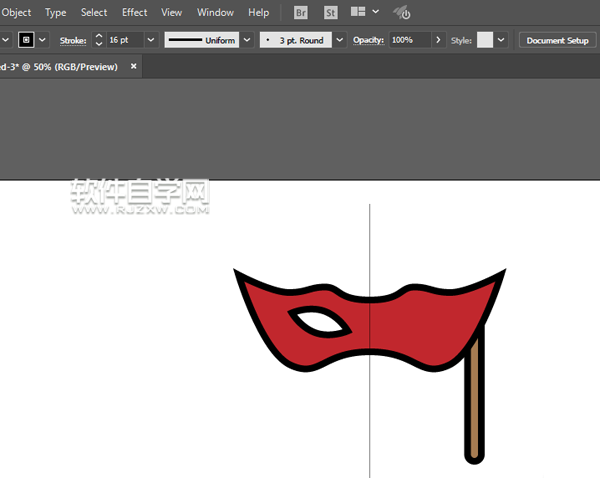Click the stroke color box icon
Viewport: 600px width, 478px height.
click(27, 40)
